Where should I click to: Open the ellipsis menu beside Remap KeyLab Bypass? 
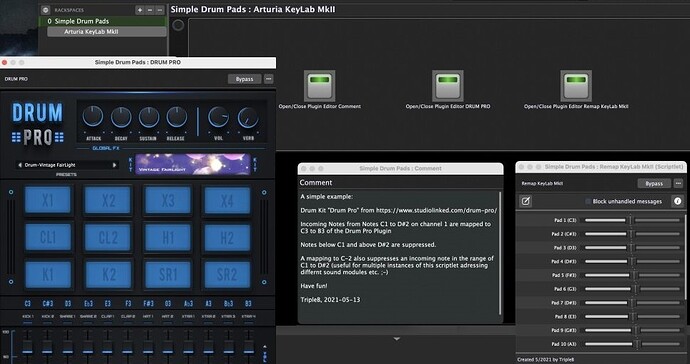click(x=679, y=183)
